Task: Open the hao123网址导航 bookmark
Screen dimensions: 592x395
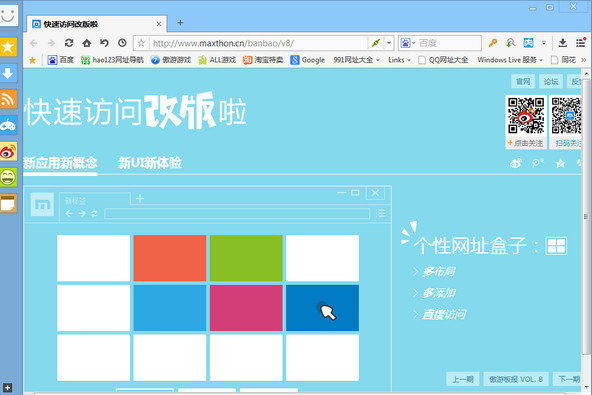Action: click(112, 60)
